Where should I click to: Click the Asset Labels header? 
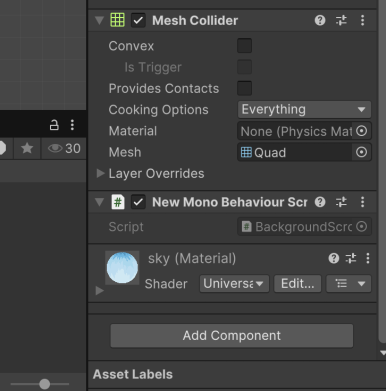coord(133,374)
